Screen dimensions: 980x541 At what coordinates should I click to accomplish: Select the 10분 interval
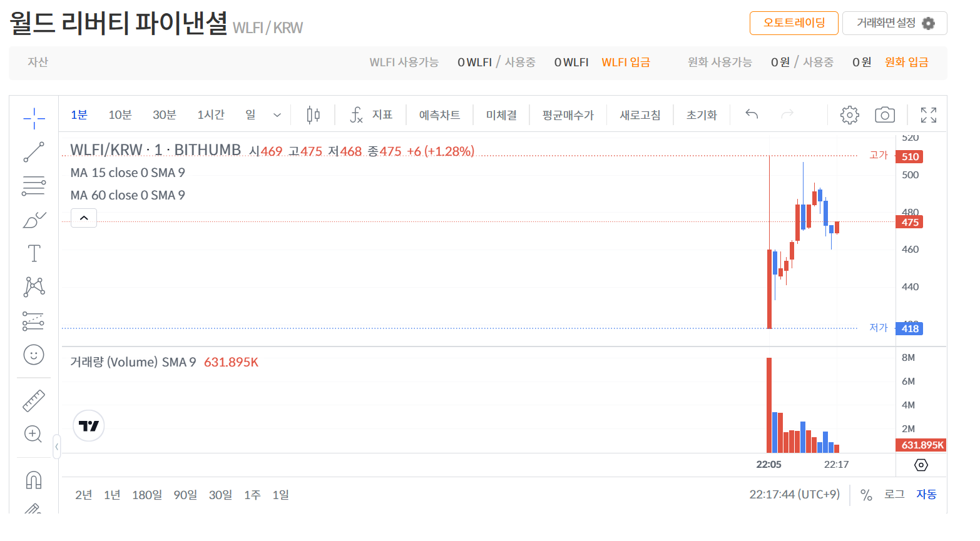pyautogui.click(x=120, y=115)
